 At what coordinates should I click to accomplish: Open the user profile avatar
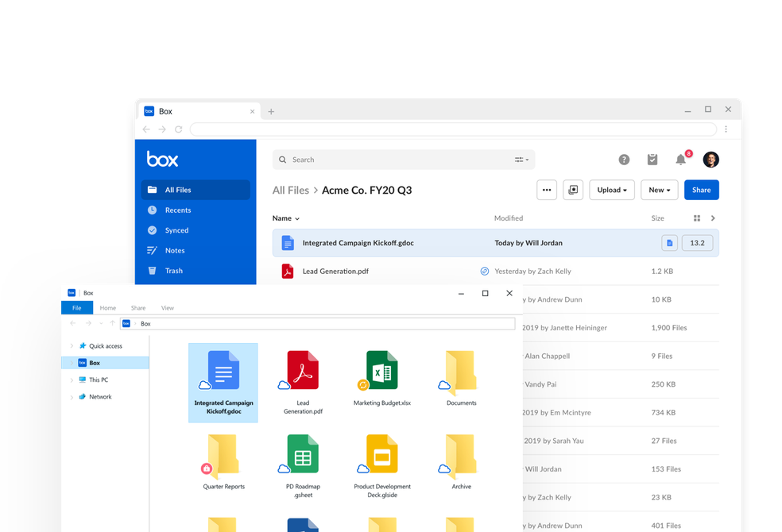point(710,160)
